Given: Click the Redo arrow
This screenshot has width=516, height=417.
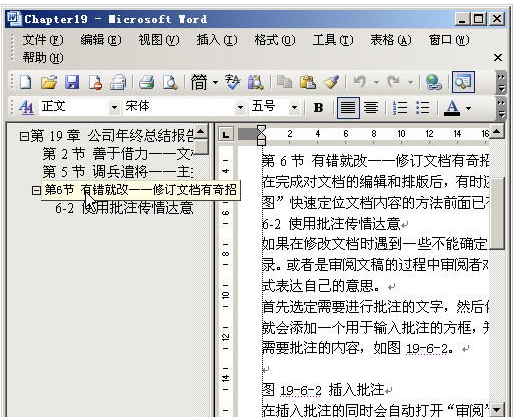Looking at the screenshot, I should coord(394,82).
